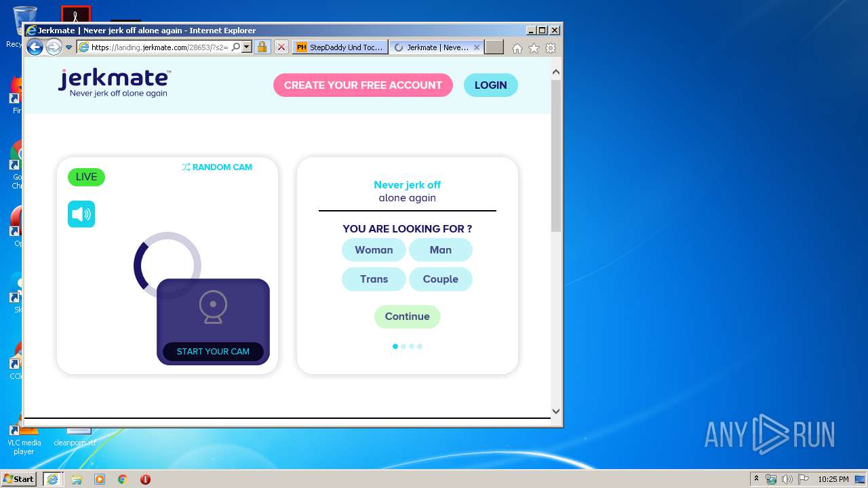Screen dimensions: 868x488
Task: Show hidden system tray icons
Action: click(x=756, y=479)
